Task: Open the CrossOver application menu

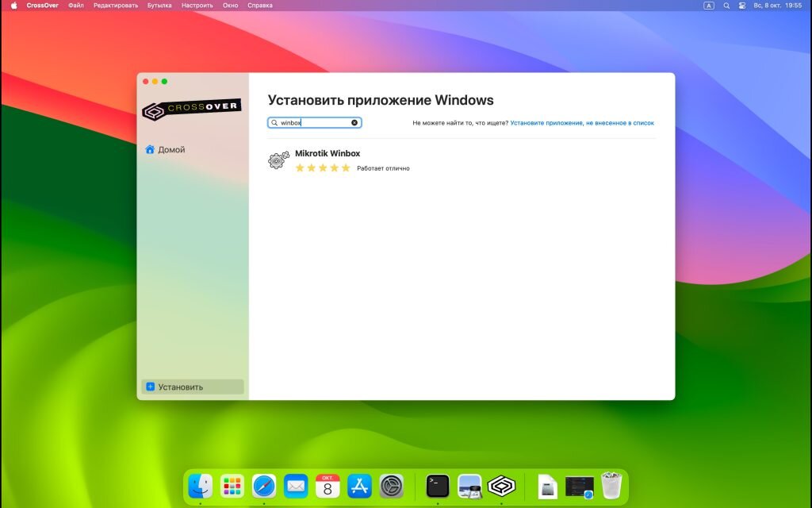Action: (43, 6)
